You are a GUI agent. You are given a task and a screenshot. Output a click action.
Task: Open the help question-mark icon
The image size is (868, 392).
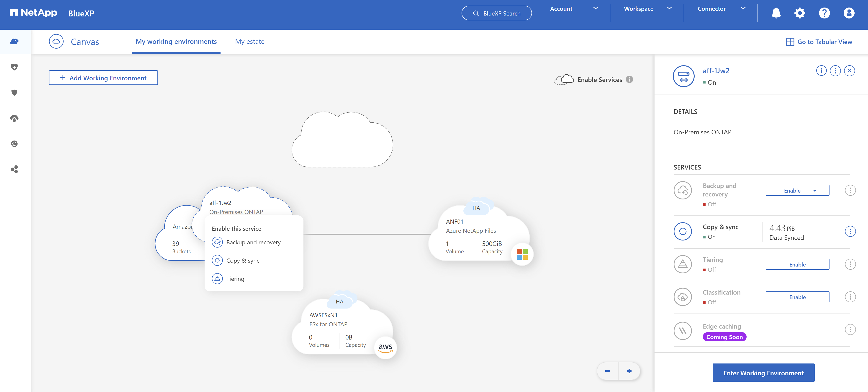pyautogui.click(x=824, y=13)
